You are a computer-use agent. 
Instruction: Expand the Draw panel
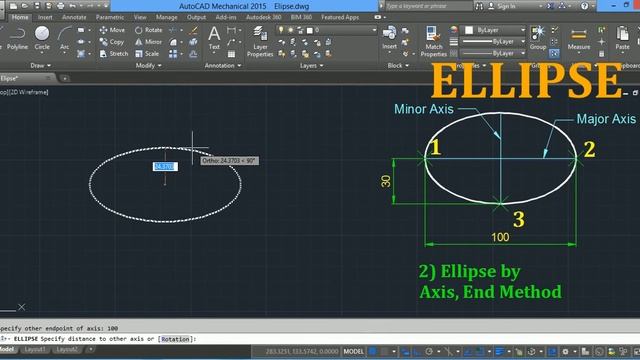click(x=40, y=65)
